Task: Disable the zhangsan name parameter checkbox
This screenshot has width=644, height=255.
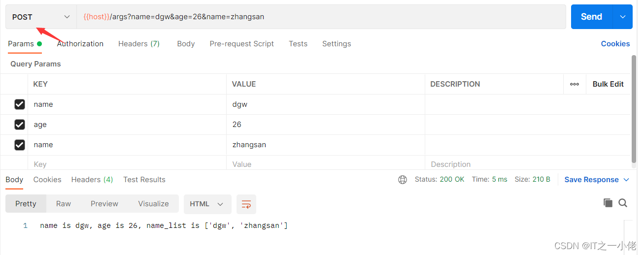Action: point(20,145)
